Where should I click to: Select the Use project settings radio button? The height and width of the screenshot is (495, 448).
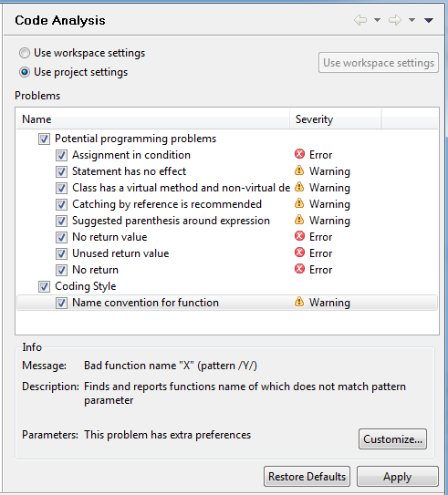25,72
